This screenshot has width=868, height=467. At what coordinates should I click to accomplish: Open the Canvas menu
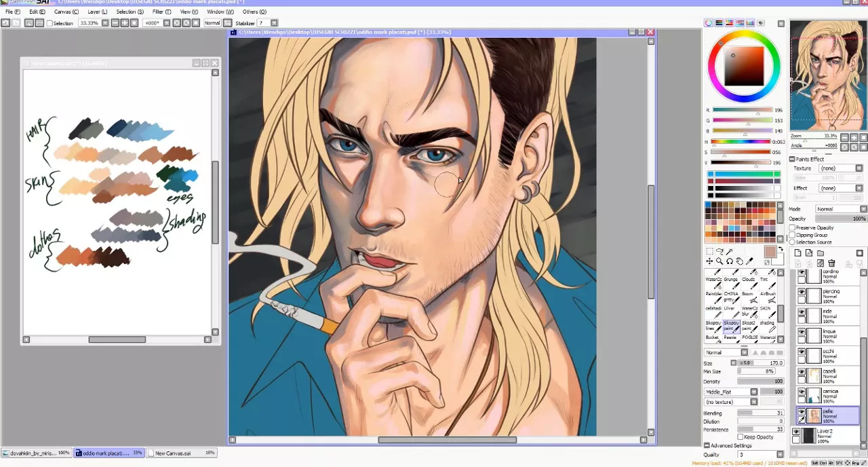click(66, 12)
